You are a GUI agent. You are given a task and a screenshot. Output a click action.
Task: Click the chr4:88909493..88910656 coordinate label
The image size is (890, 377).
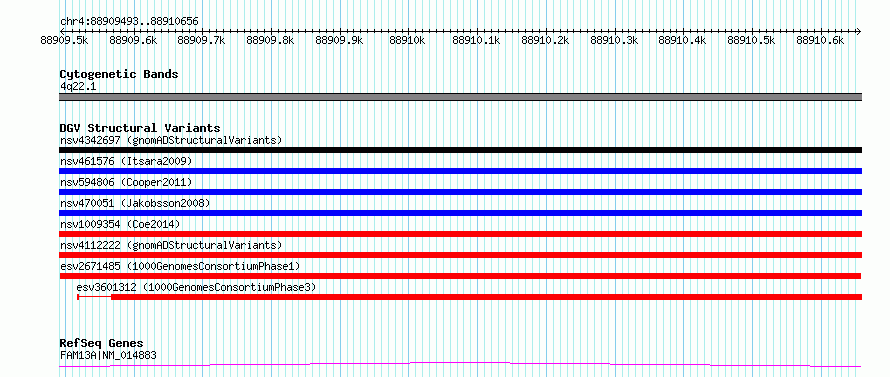129,22
